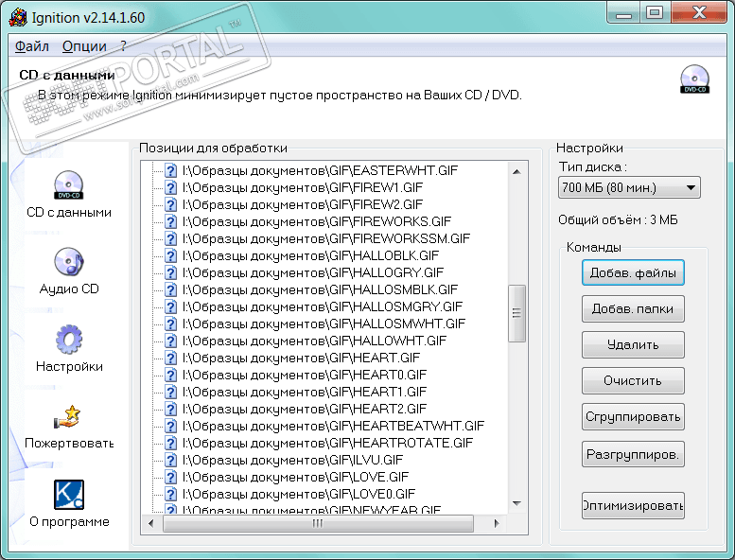
Task: Click the Очистить button
Action: tap(633, 381)
